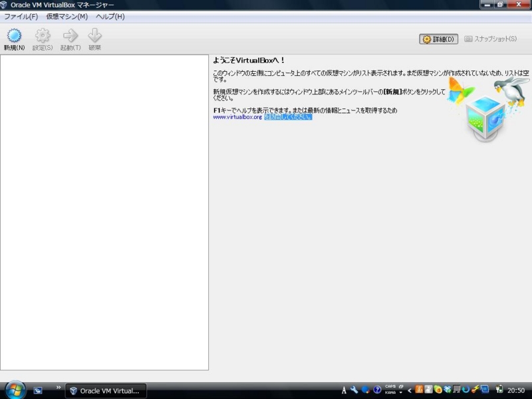Click the VirtualBox cube icon in title bar

coord(4,5)
